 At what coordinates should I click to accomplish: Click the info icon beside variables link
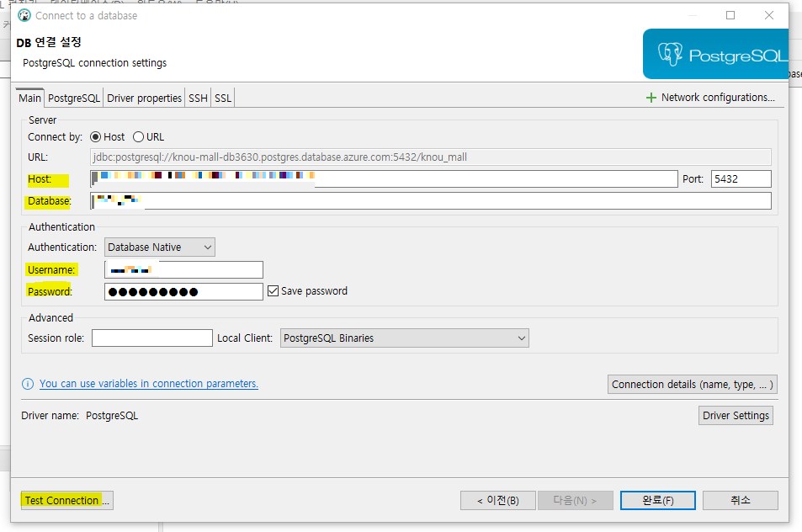(28, 384)
